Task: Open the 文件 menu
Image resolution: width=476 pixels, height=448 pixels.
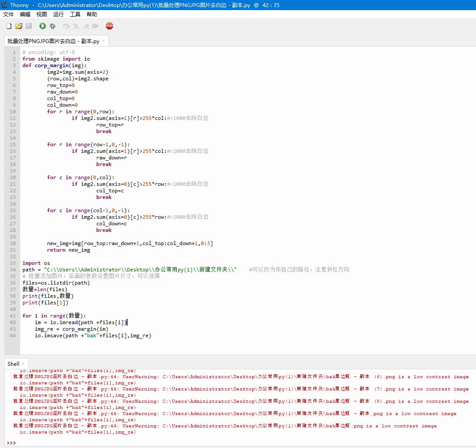Action: pos(8,14)
